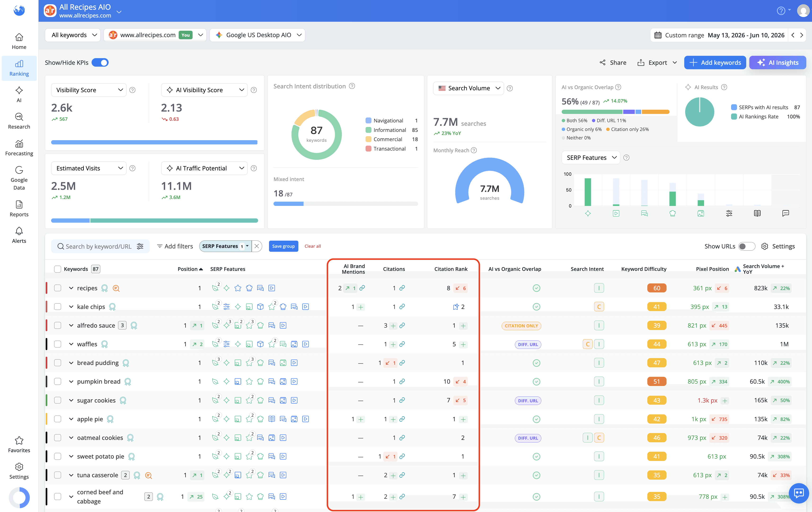The image size is (812, 512).
Task: Sort by Pixel Position column header
Action: tap(712, 269)
